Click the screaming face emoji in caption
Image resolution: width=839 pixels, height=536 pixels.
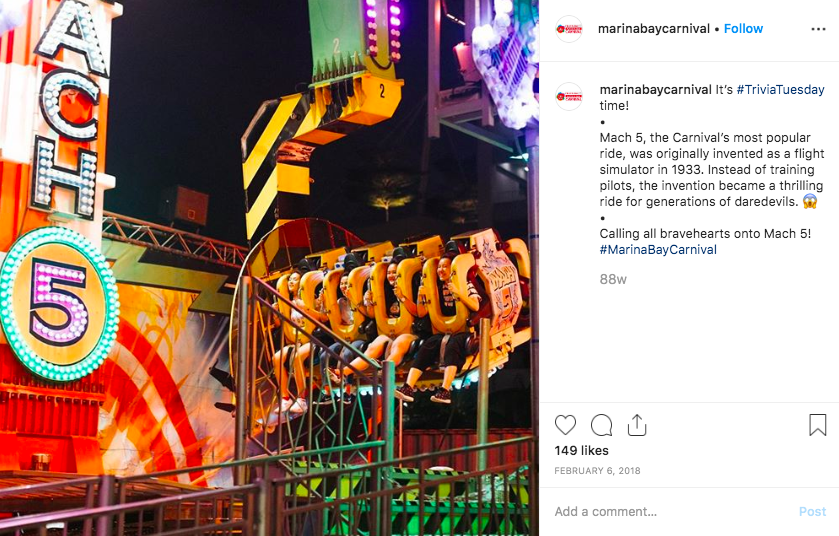pos(810,202)
